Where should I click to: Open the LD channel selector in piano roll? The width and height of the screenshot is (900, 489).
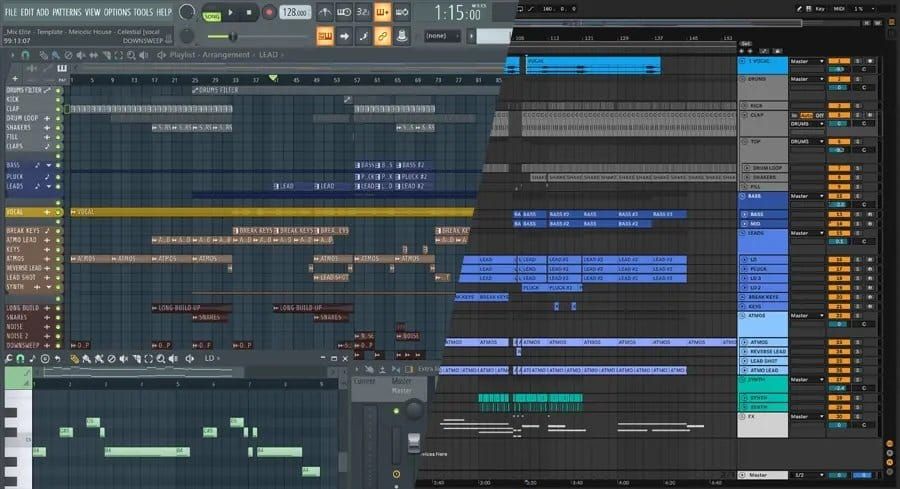tap(210, 358)
